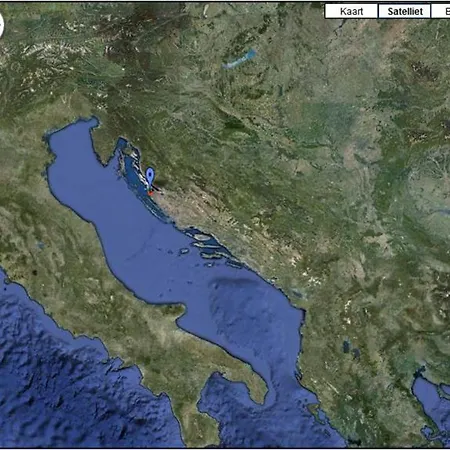Click the light-blue Lake Balaton on the map
Viewport: 450px width, 450px height.
(239, 59)
